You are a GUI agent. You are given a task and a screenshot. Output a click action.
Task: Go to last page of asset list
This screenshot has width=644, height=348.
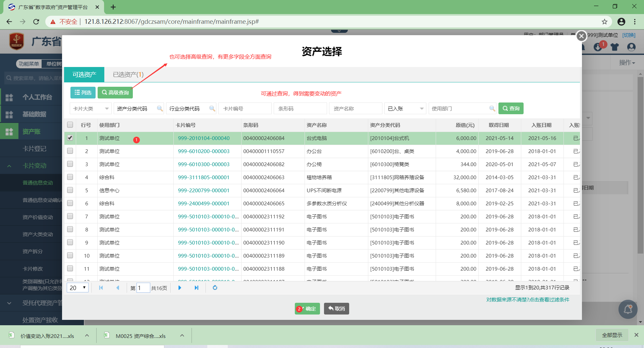(x=197, y=288)
